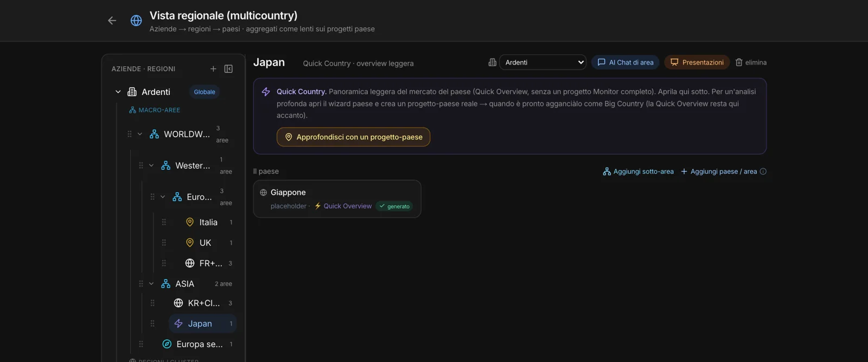Open the Giappone country card

tap(337, 199)
